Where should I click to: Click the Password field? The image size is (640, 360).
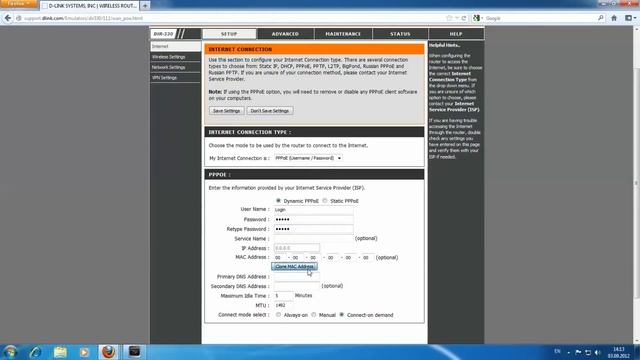click(x=313, y=219)
